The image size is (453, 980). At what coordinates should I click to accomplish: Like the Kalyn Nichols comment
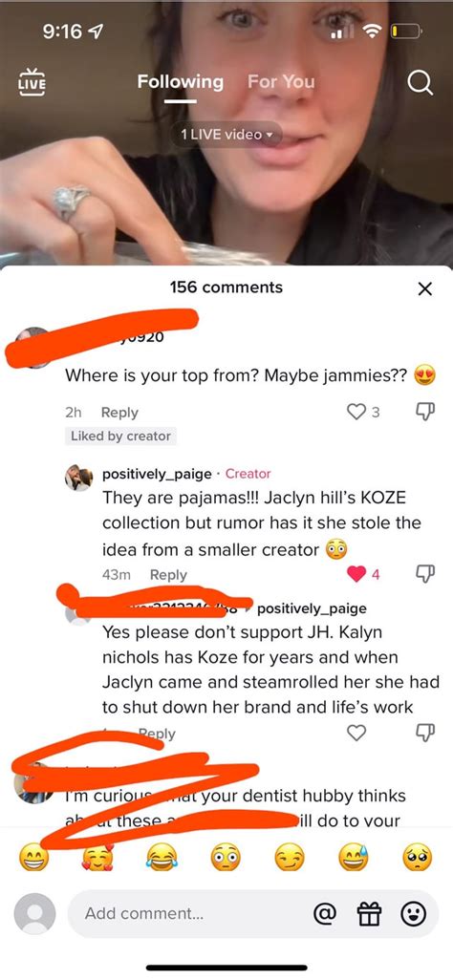[356, 734]
